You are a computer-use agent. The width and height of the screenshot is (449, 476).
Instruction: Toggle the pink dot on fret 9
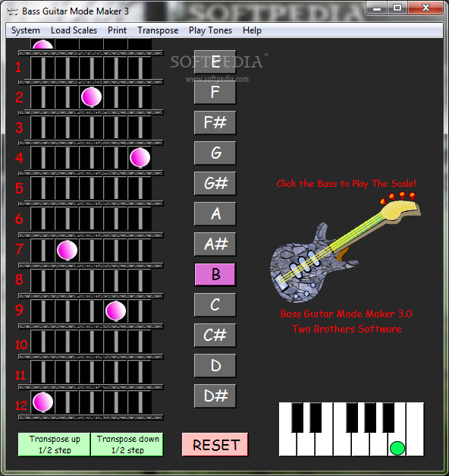coord(115,311)
